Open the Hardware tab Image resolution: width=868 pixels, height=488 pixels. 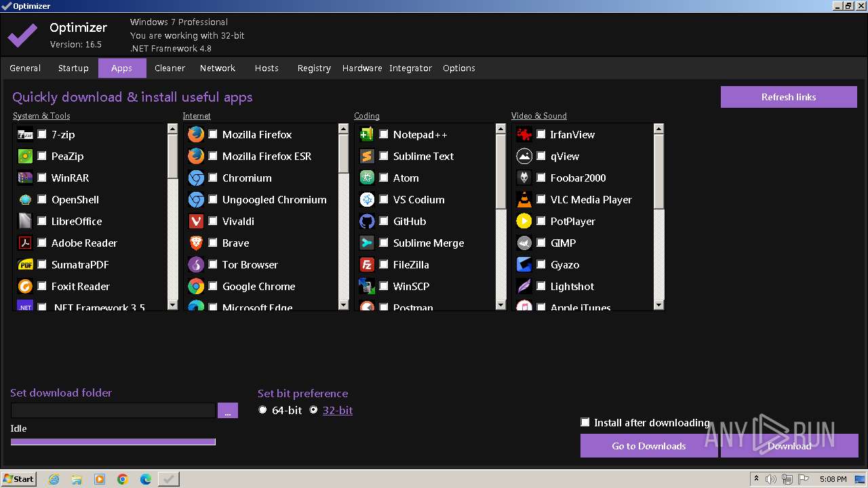click(362, 68)
